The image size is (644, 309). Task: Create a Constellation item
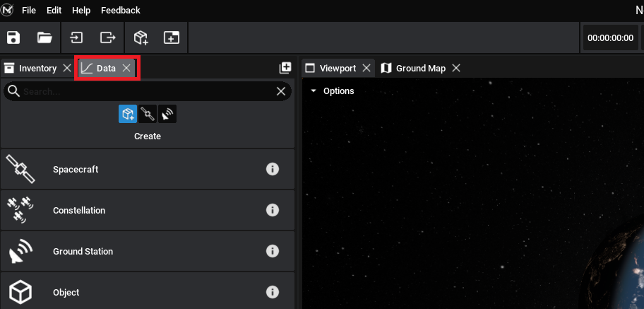(148, 210)
